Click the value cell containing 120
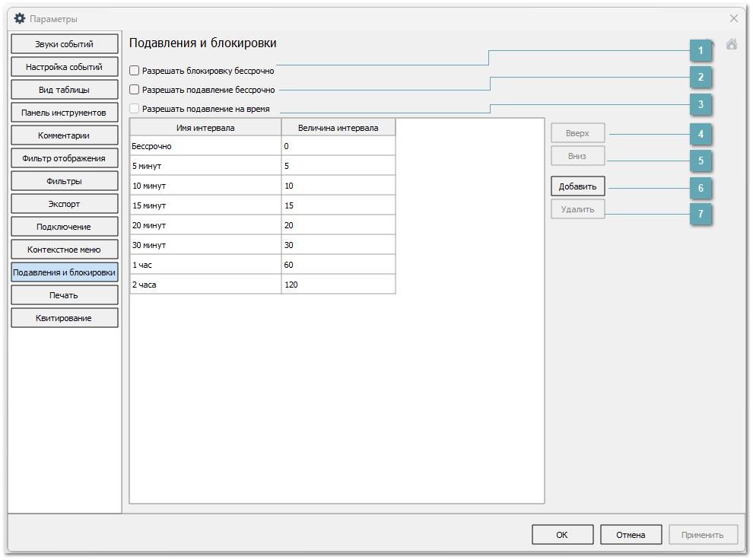This screenshot has width=753, height=560. 338,285
